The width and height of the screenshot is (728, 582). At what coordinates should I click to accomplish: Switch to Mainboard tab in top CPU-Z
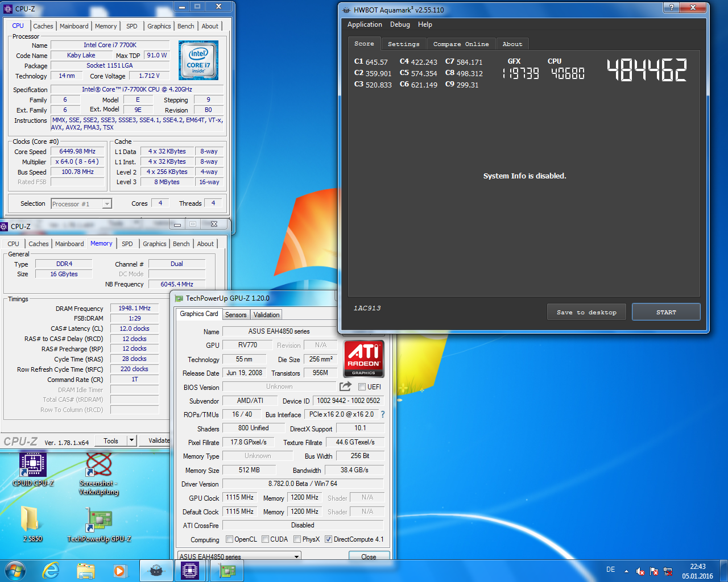point(74,26)
